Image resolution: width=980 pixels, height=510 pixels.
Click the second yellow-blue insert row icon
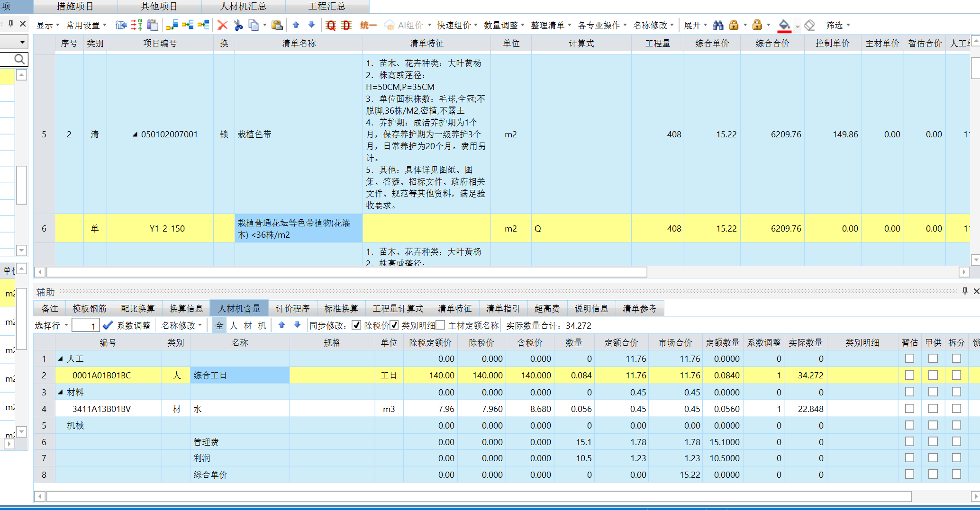(x=188, y=25)
